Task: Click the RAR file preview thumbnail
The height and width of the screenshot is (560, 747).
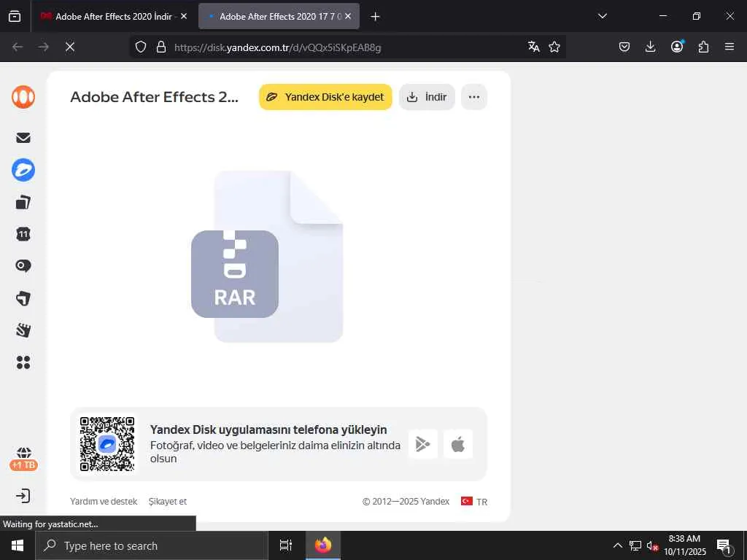Action: (267, 256)
